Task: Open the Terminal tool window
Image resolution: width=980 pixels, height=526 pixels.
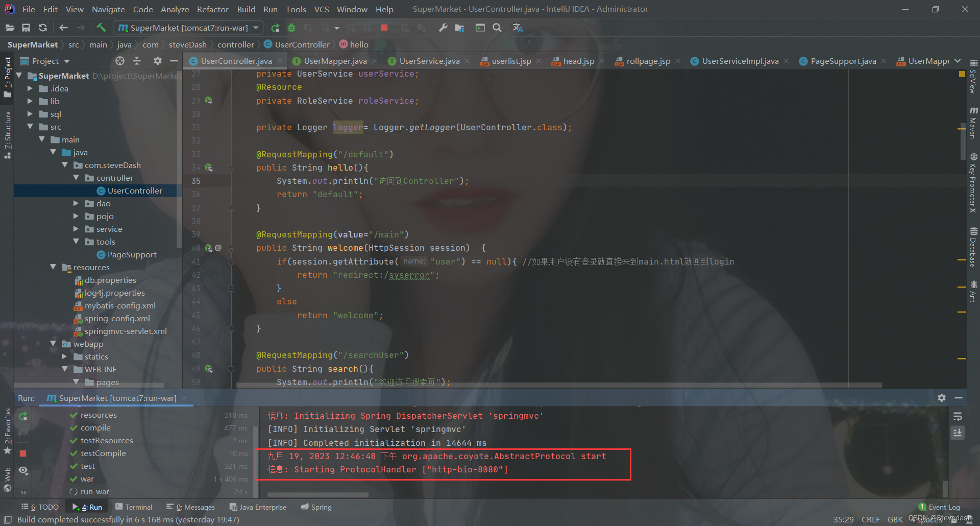Action: click(134, 507)
